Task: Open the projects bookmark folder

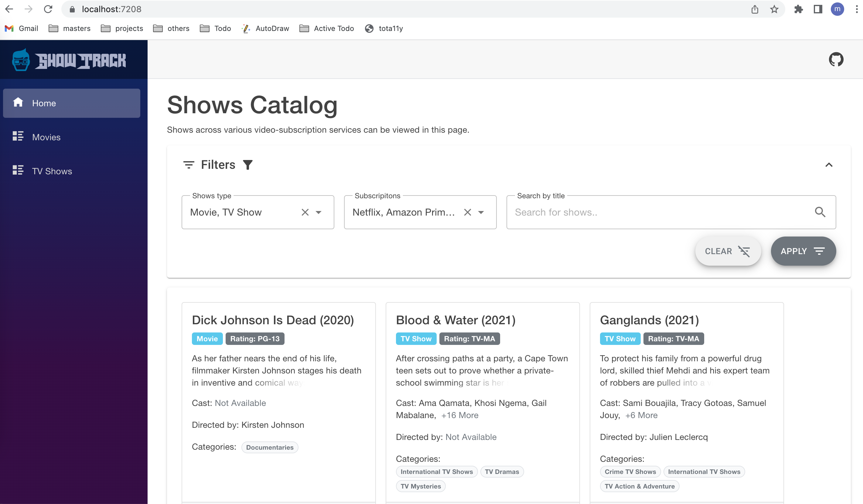Action: click(x=122, y=29)
